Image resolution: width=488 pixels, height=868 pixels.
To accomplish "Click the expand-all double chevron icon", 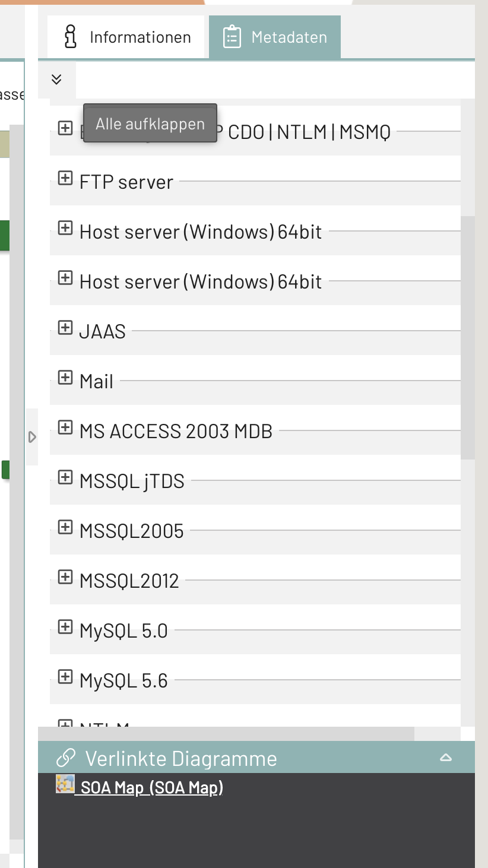I will (56, 79).
